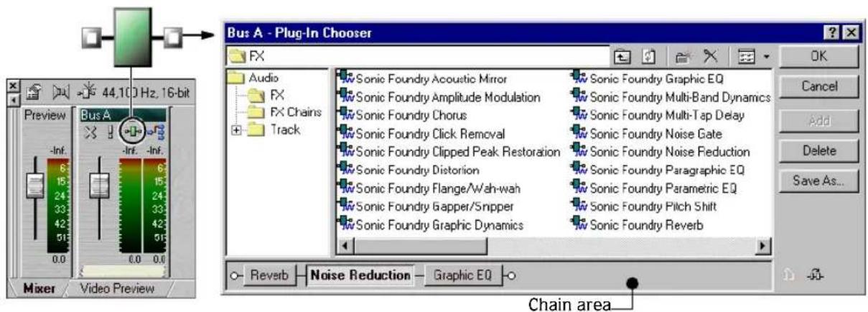Select Sonic Foundry Parametric EQ
868x312 pixels.
pyautogui.click(x=663, y=188)
